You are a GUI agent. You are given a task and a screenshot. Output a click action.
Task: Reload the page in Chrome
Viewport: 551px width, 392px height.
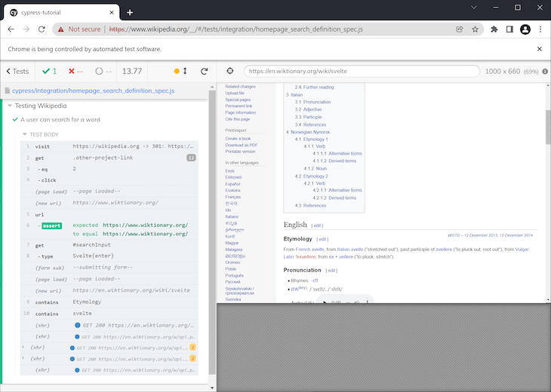click(x=42, y=29)
